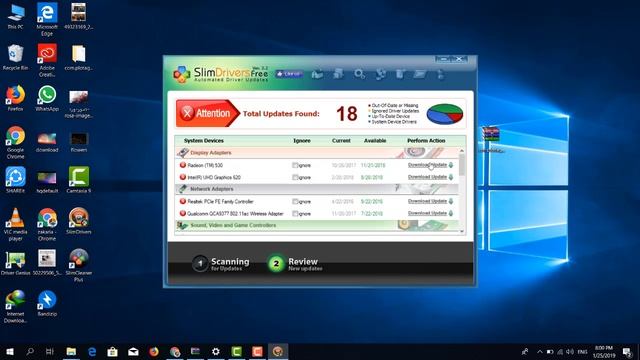Download the update for Realtek PCIe Controller
Screen dimensions: 640x360
click(427, 201)
